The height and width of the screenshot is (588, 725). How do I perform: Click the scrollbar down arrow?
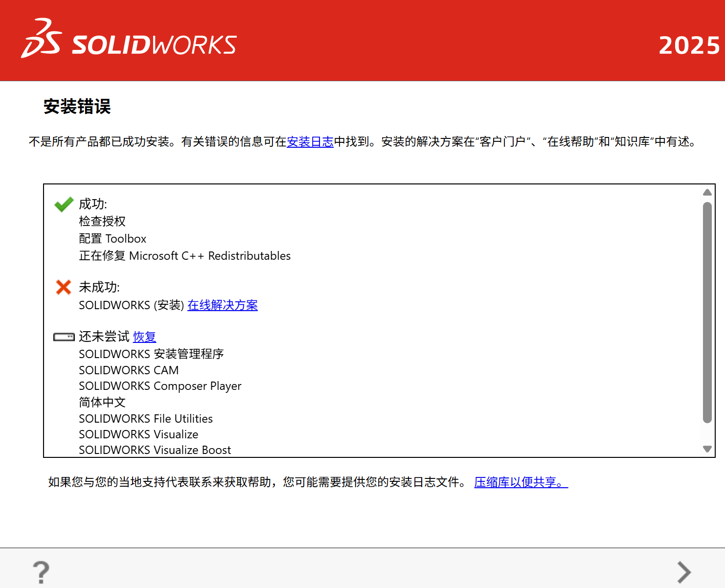707,449
